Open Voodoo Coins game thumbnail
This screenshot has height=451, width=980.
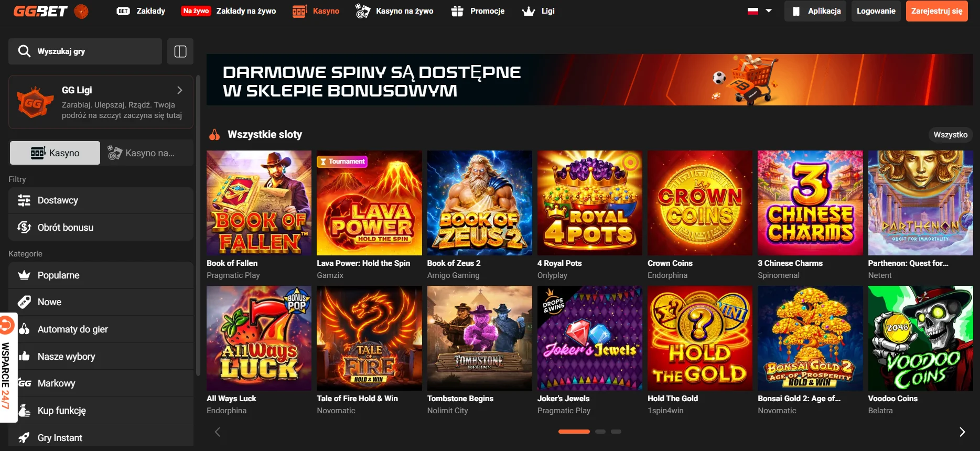pyautogui.click(x=921, y=338)
